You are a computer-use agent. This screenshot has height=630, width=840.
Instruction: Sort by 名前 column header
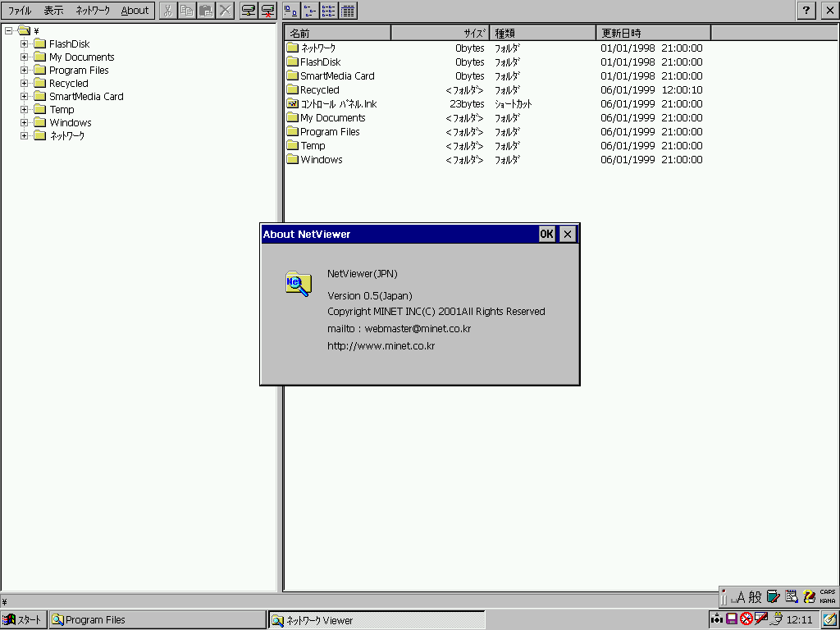pyautogui.click(x=337, y=33)
